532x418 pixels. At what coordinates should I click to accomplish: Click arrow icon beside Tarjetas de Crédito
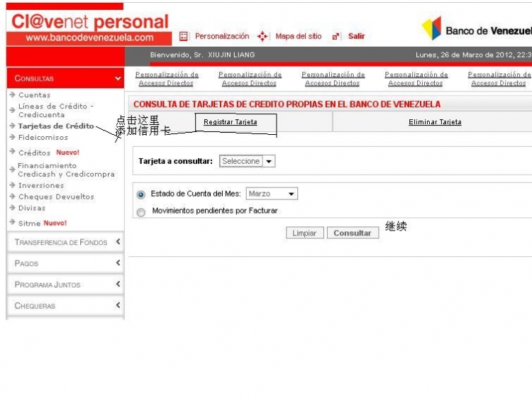[13, 126]
